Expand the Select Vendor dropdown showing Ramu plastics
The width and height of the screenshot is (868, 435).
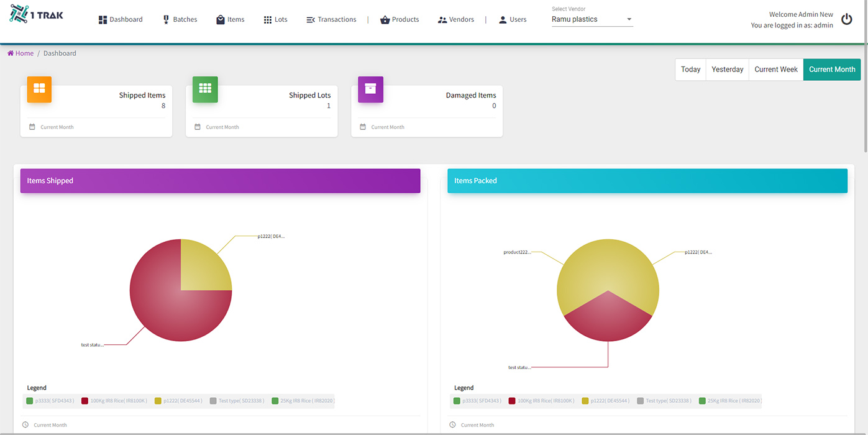[592, 19]
